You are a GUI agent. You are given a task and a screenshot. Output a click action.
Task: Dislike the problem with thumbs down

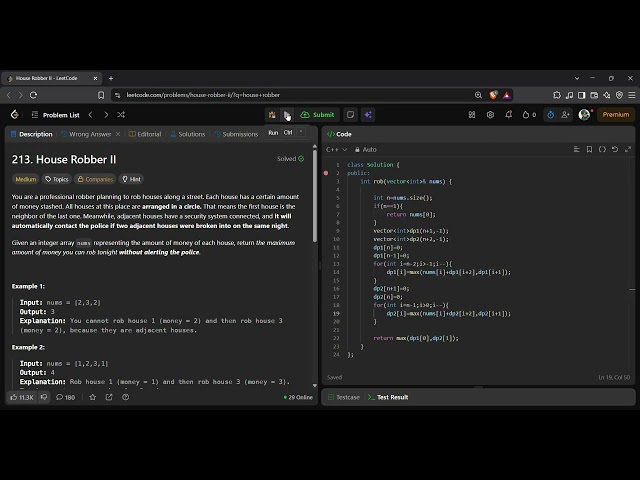(44, 397)
